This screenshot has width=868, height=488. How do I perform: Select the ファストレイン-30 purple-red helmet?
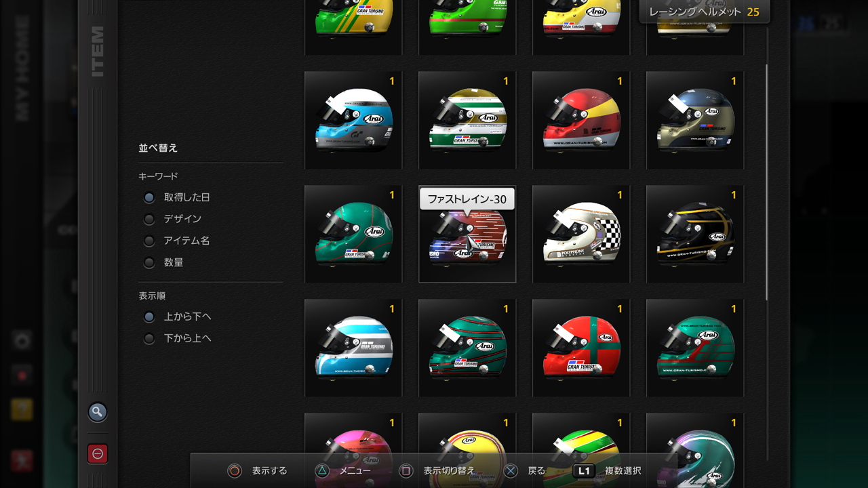pos(467,234)
